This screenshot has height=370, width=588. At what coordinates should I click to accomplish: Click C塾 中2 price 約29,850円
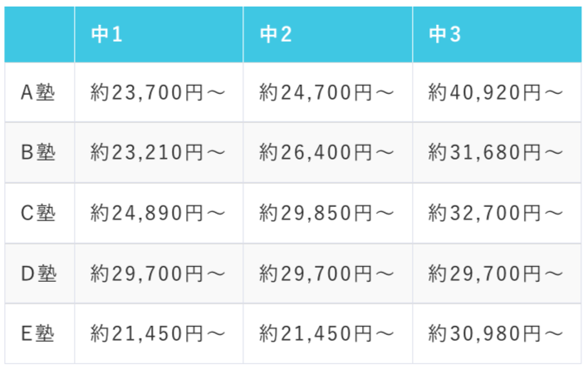[326, 213]
